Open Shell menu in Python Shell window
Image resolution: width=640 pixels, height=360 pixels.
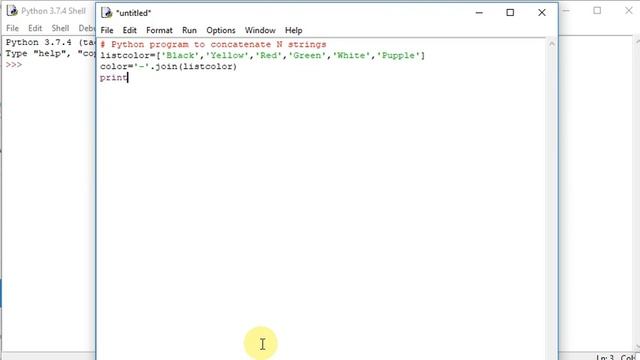[60, 28]
